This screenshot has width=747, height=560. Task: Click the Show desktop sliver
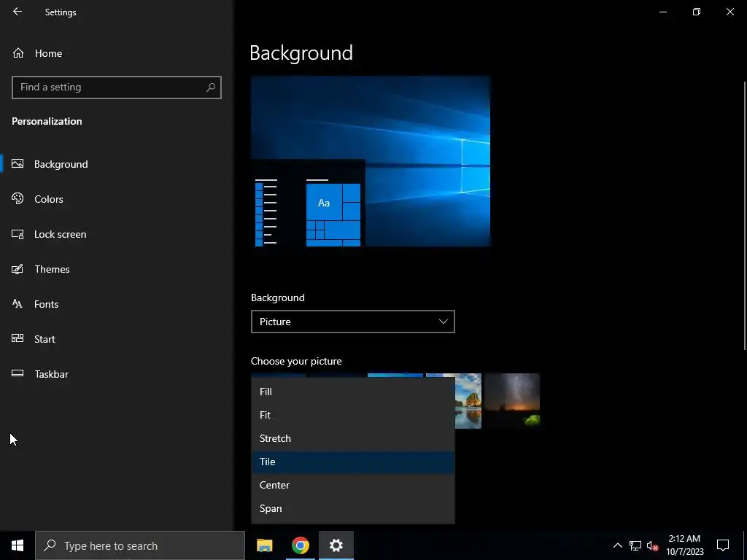point(745,545)
